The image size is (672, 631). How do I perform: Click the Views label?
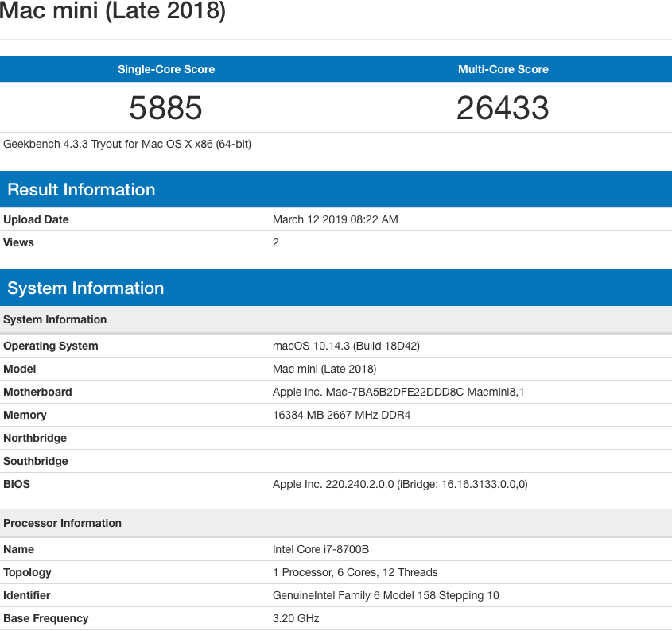(18, 243)
